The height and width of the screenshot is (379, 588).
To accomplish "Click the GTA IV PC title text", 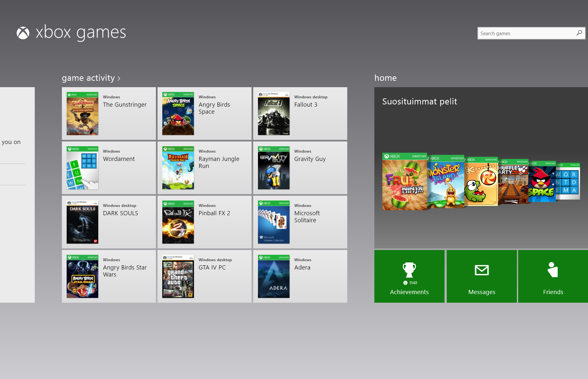I will (x=212, y=268).
